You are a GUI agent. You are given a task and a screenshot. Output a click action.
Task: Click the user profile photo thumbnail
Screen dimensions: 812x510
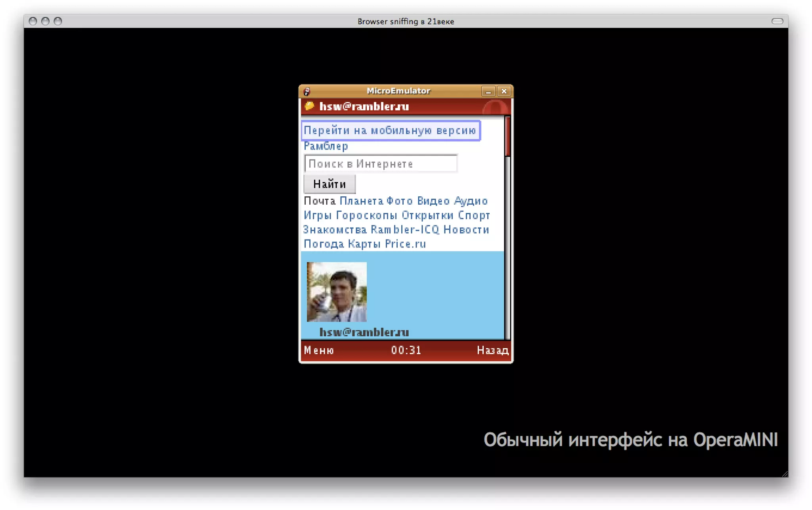337,292
